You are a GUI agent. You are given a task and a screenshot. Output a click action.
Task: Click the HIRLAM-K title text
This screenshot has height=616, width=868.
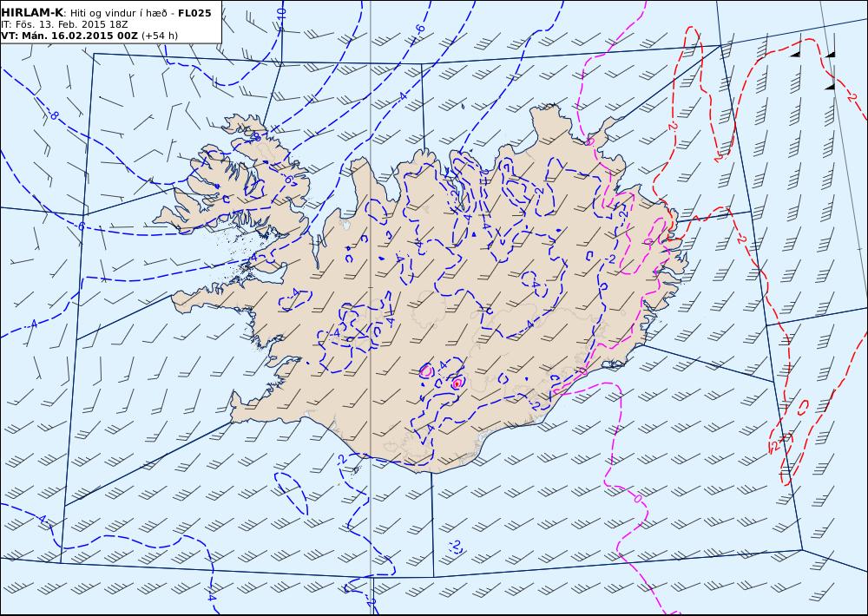pyautogui.click(x=32, y=13)
